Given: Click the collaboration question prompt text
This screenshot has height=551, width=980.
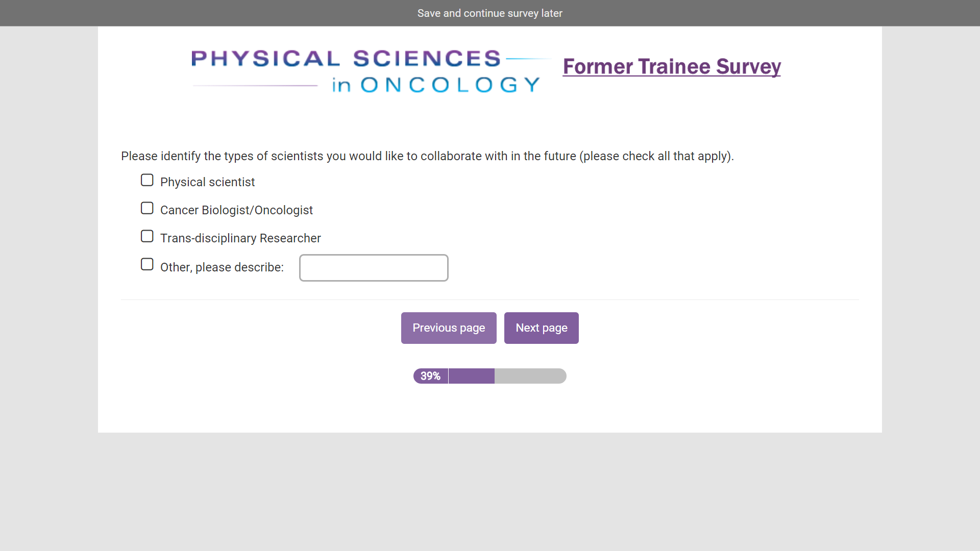Looking at the screenshot, I should [x=427, y=156].
